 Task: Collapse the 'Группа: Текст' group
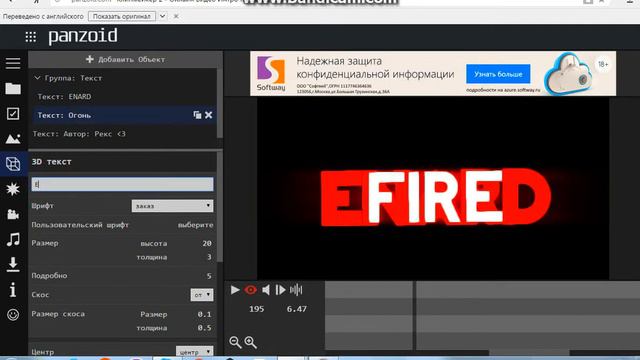click(x=37, y=78)
